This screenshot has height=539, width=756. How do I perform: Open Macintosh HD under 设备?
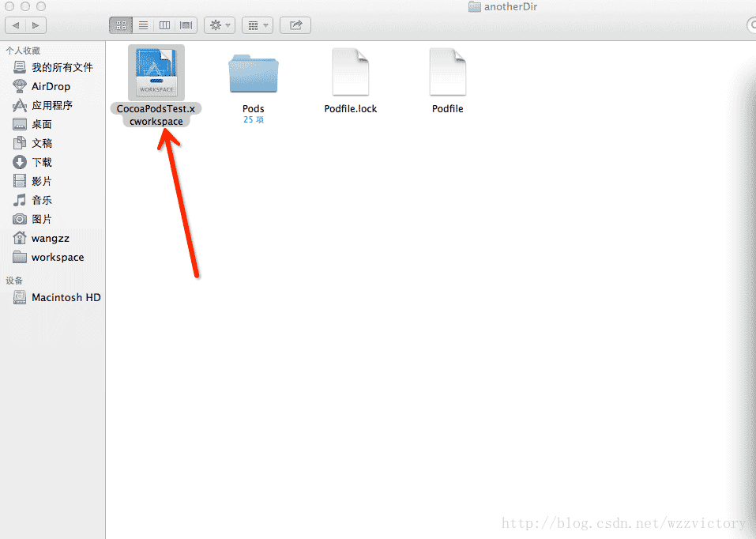click(x=53, y=297)
